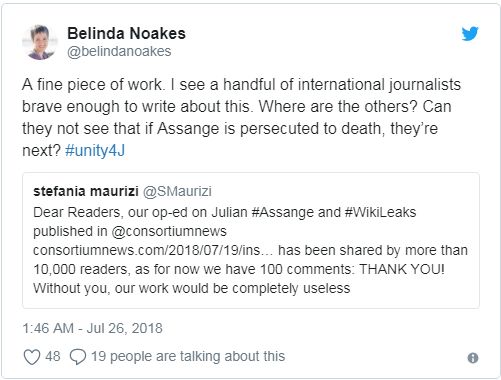View the 48 likes count
This screenshot has width=501, height=380.
53,356
